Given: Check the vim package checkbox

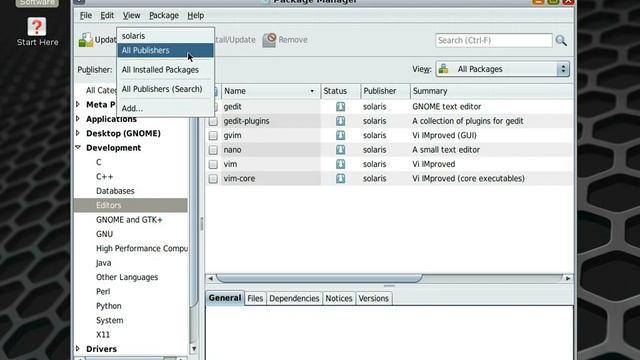Looking at the screenshot, I should 213,164.
